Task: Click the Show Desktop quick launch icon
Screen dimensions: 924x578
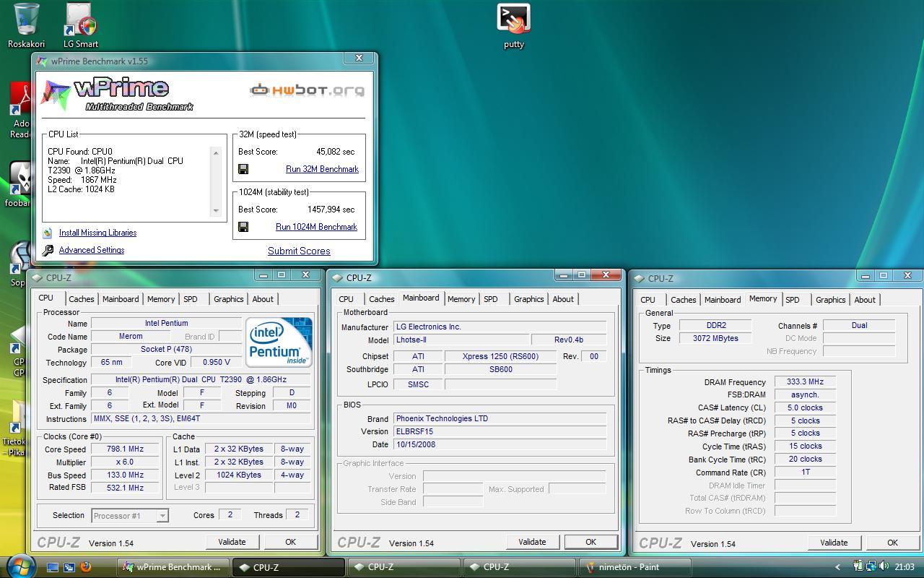Action: point(53,567)
